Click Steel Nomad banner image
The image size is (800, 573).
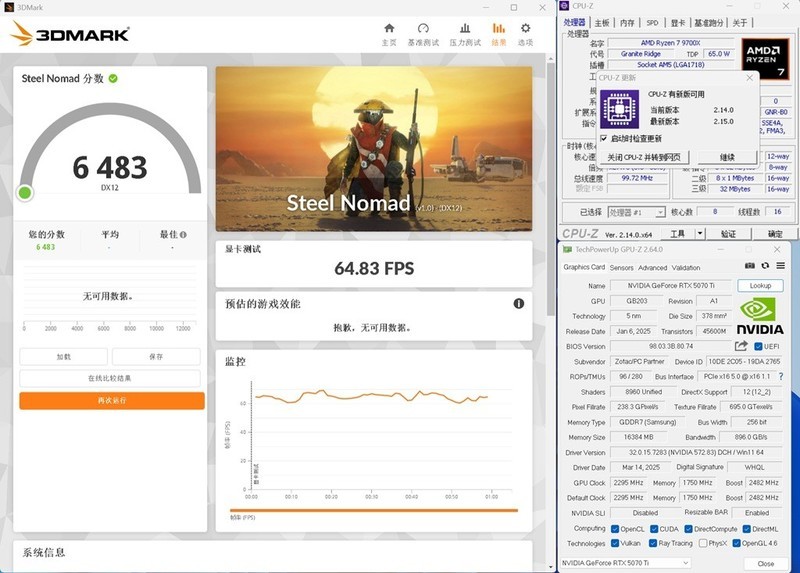point(373,148)
